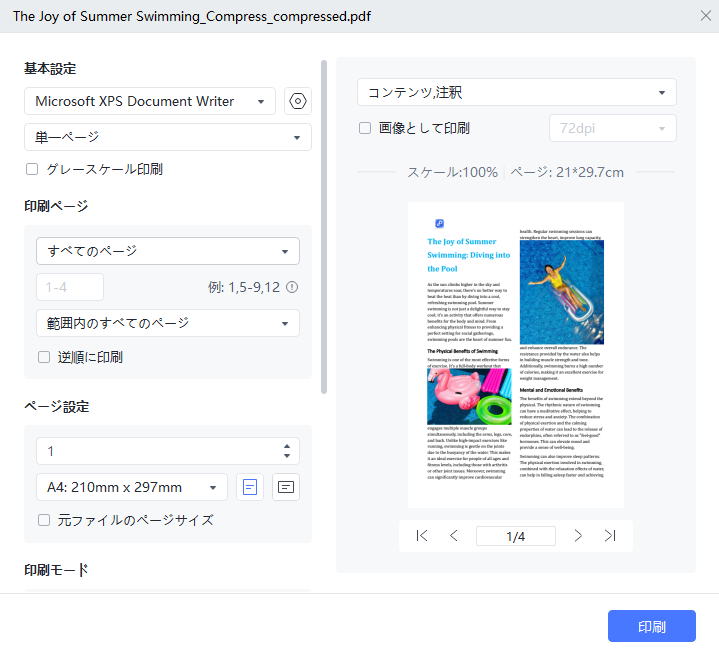Open 72dpi resolution dropdown
This screenshot has width=719, height=657.
[x=613, y=128]
